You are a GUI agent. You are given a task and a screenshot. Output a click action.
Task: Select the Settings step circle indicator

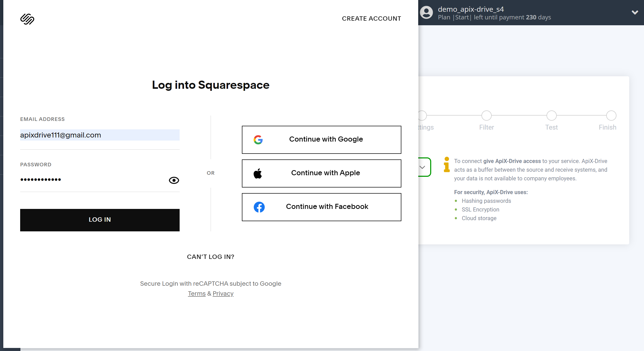tap(422, 115)
